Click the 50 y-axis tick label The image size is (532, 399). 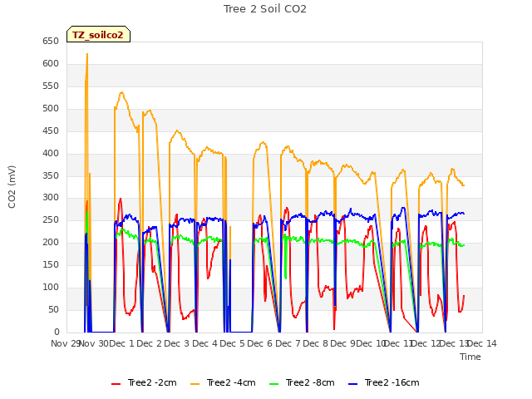pyautogui.click(x=53, y=309)
